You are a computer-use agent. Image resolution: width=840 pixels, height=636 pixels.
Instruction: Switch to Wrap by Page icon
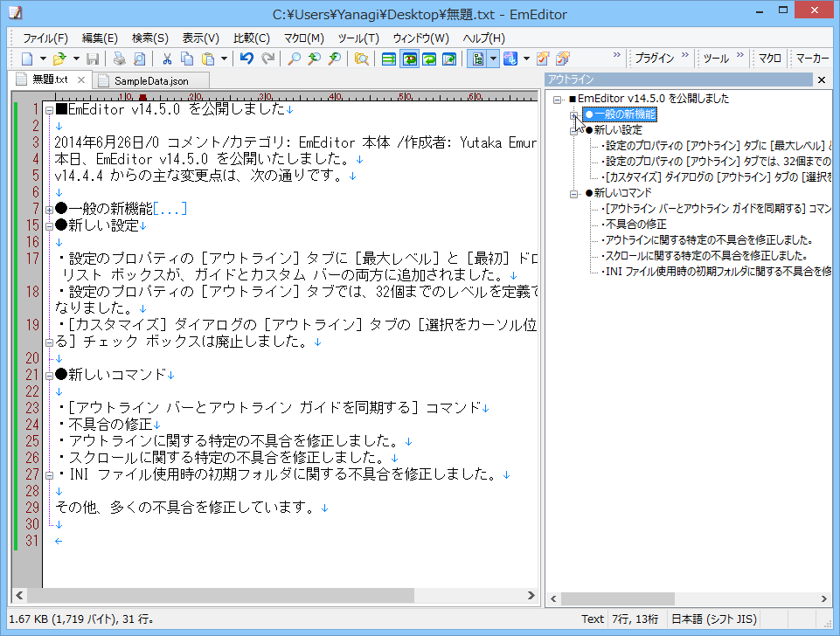[x=449, y=59]
